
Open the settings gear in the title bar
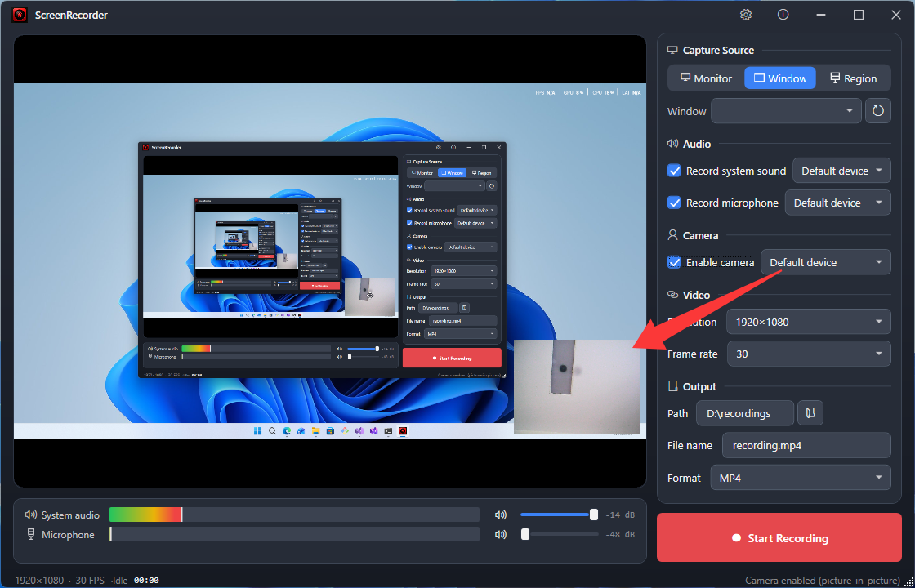(x=746, y=15)
